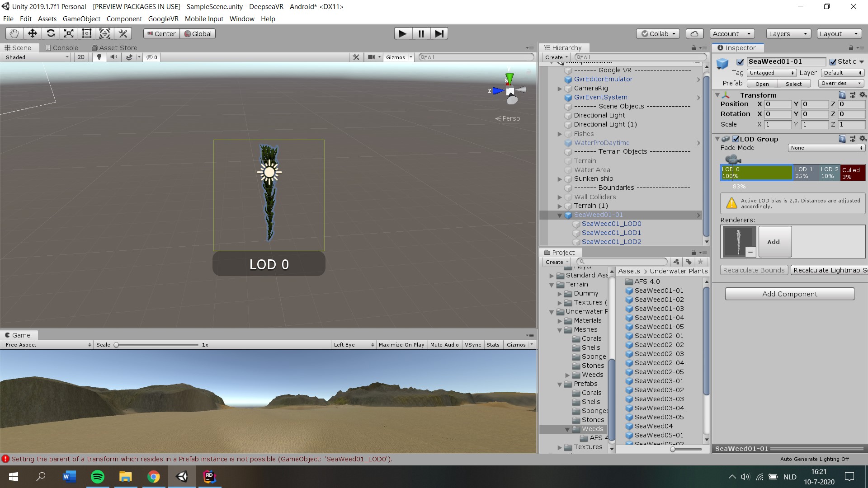Toggle scene effects image icon

click(x=129, y=57)
